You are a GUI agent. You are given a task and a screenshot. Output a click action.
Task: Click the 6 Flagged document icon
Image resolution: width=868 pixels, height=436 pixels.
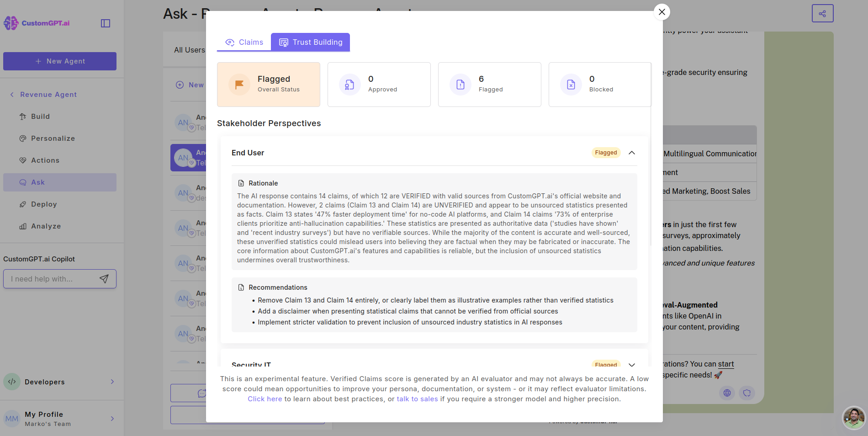pos(460,85)
